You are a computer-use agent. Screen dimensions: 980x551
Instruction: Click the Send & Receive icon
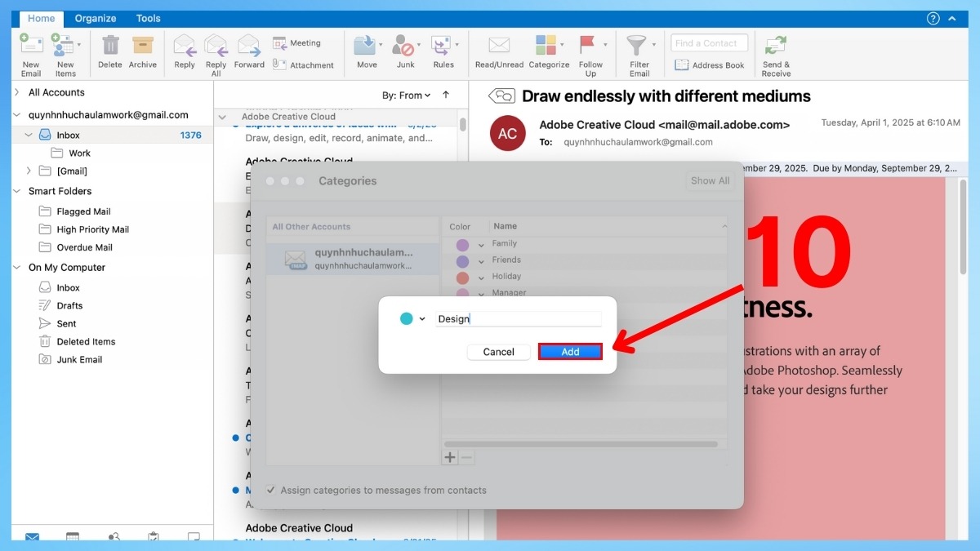(776, 47)
